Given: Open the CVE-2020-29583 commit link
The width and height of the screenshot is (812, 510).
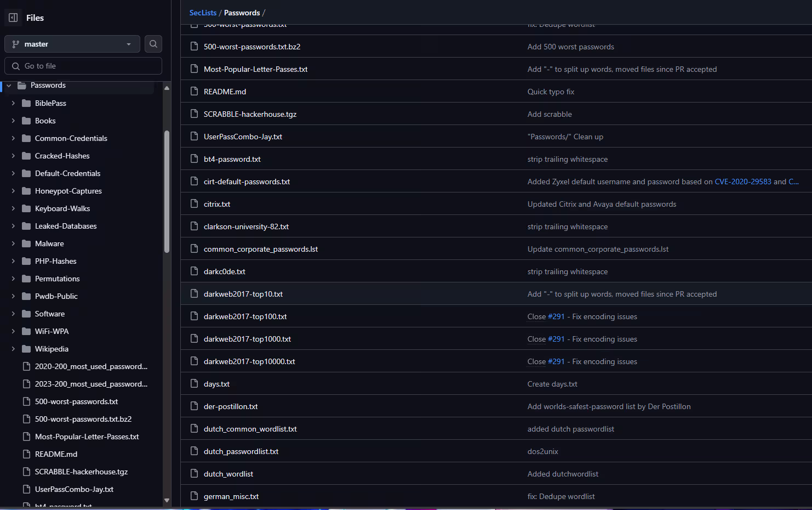Looking at the screenshot, I should 742,182.
